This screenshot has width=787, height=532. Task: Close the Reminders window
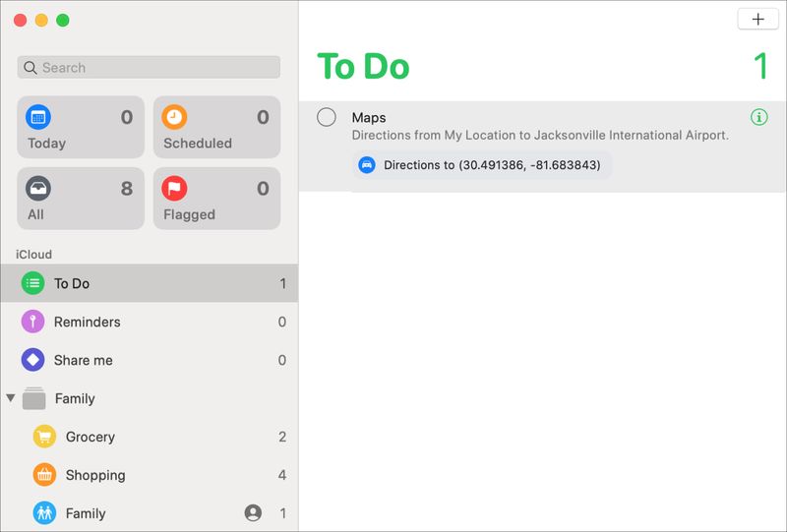coord(20,20)
